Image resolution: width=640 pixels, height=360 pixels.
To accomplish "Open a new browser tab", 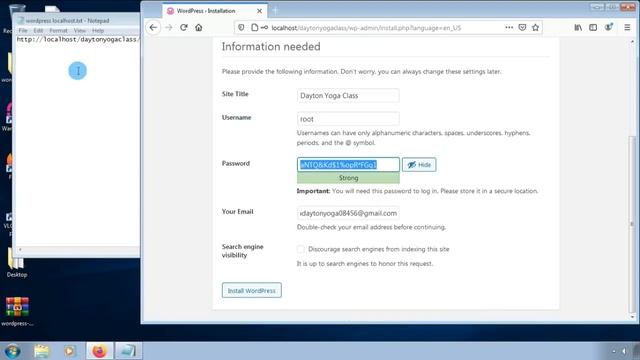I will (x=275, y=11).
